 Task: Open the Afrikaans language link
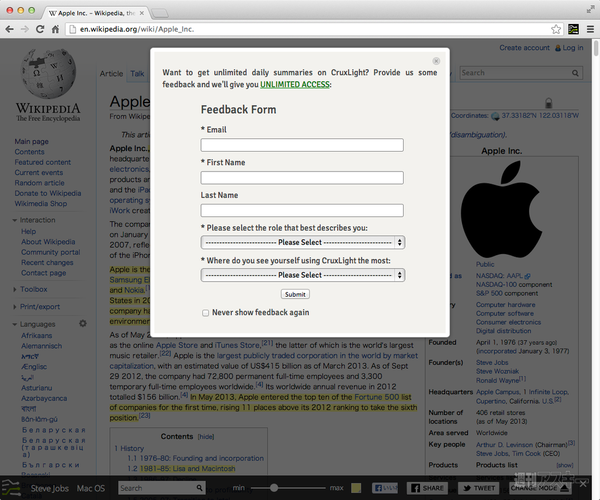(x=37, y=336)
